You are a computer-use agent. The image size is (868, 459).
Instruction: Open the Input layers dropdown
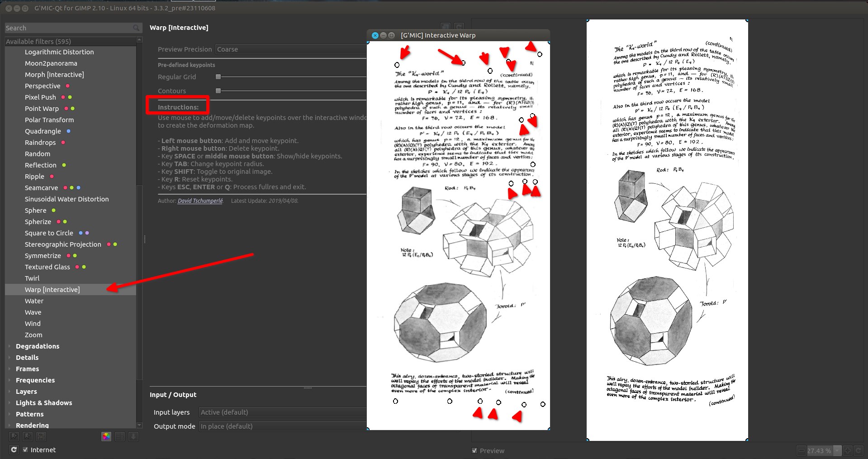pyautogui.click(x=283, y=412)
